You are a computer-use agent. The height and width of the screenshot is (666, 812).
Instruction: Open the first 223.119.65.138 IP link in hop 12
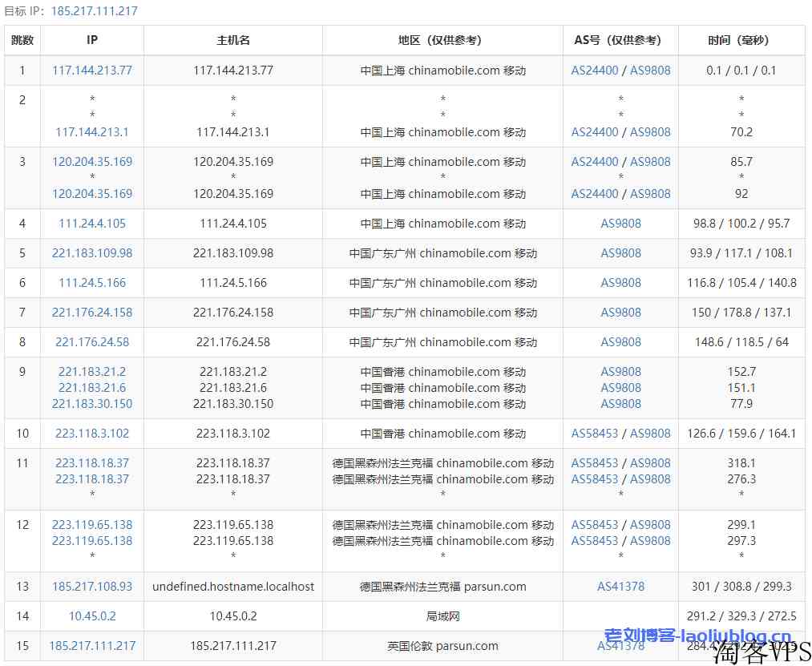(92, 525)
